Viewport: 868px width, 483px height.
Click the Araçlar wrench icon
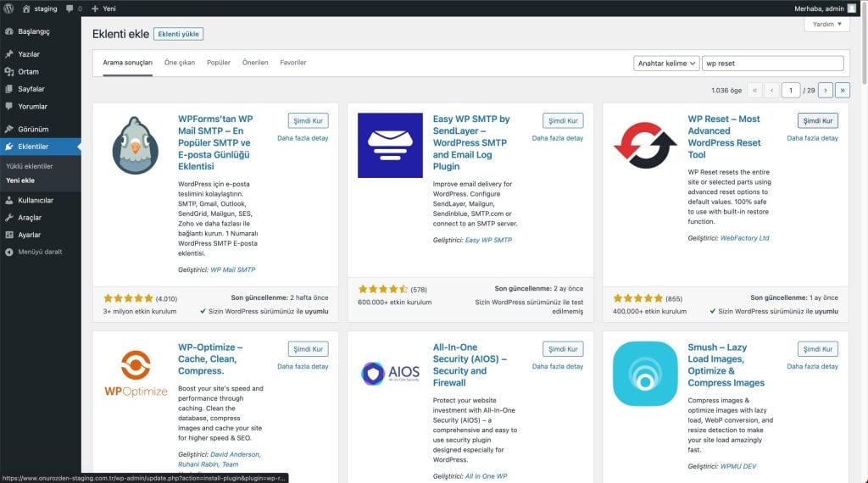pyautogui.click(x=8, y=218)
